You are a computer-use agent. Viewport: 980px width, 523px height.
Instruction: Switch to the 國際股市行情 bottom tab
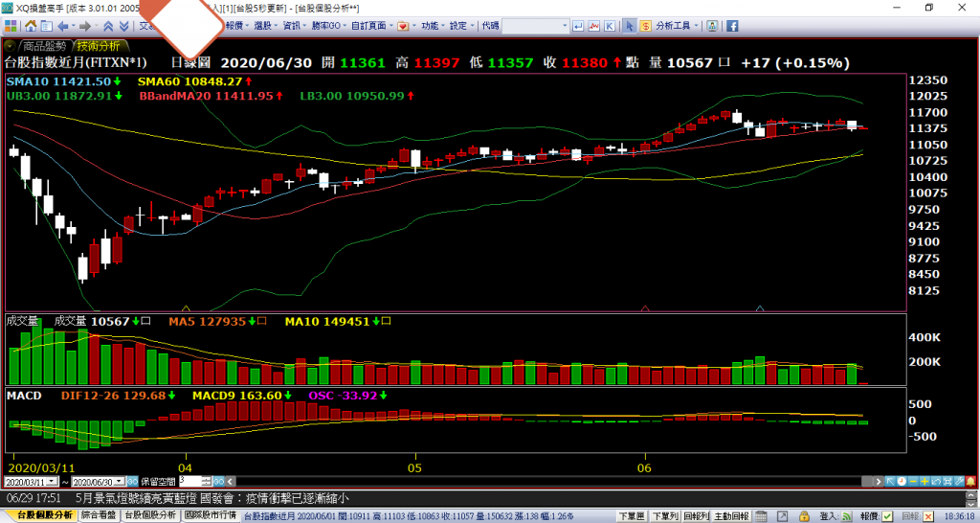coord(210,515)
